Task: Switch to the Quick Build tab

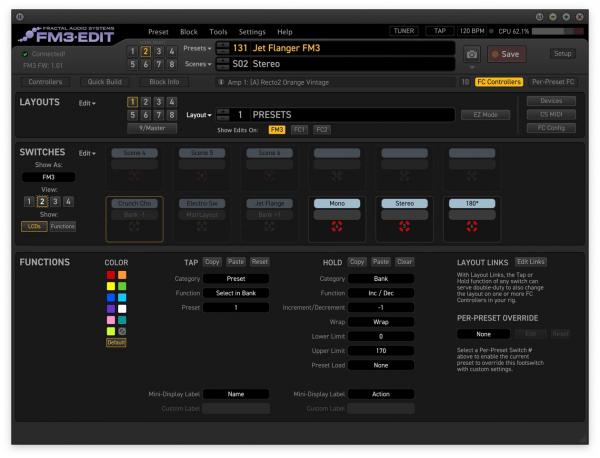Action: pos(104,82)
